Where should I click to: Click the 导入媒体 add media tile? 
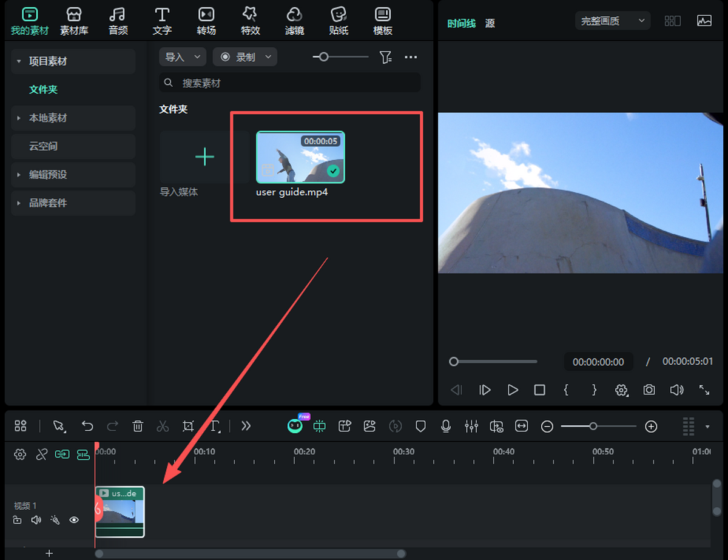pyautogui.click(x=204, y=157)
